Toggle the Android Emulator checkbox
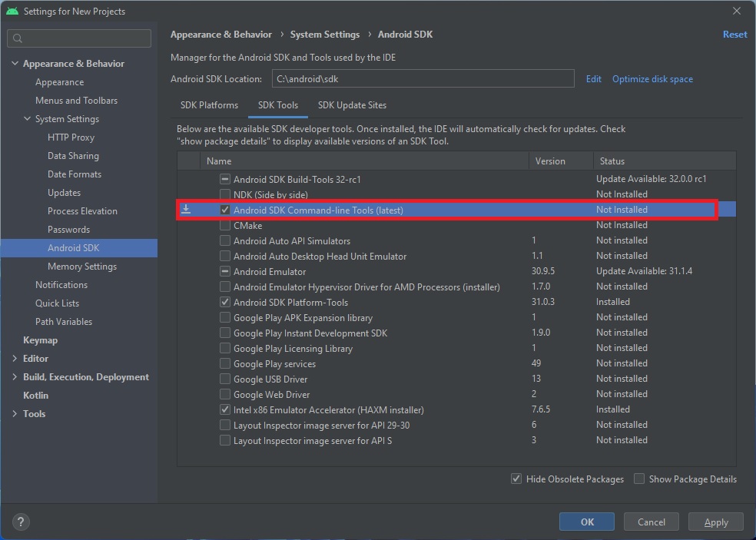Image resolution: width=756 pixels, height=540 pixels. click(x=224, y=271)
